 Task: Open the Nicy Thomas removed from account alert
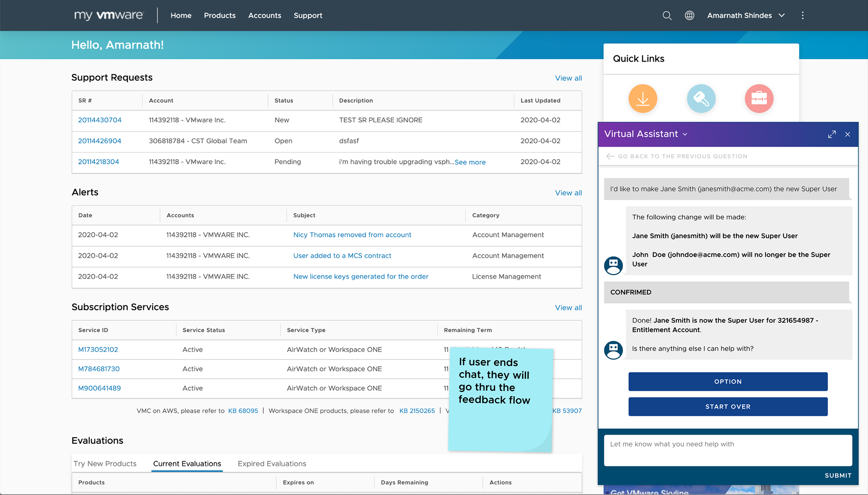coord(352,235)
